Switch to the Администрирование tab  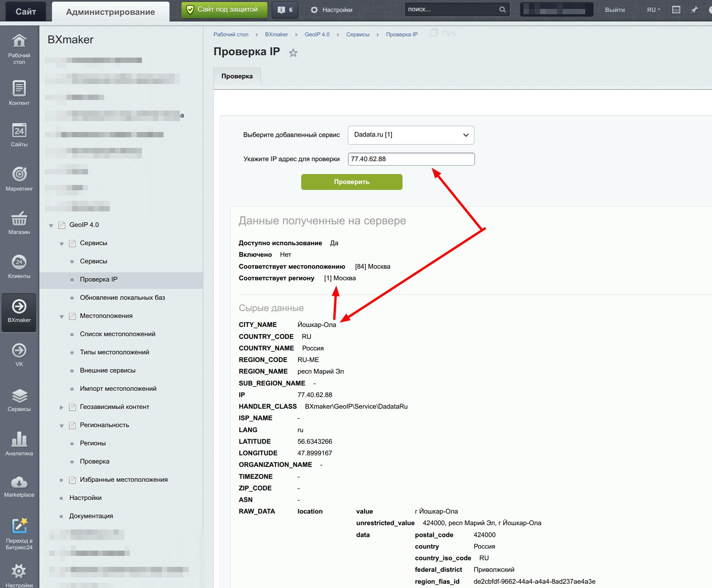point(111,12)
